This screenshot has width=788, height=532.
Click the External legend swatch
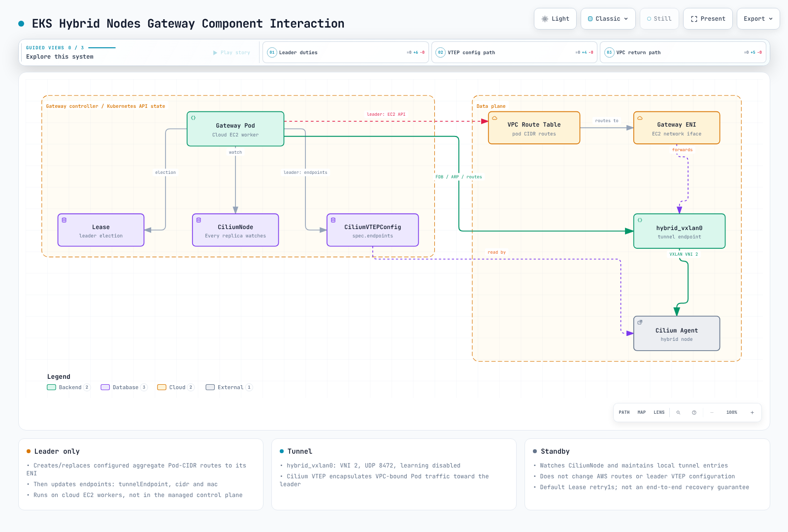[210, 387]
